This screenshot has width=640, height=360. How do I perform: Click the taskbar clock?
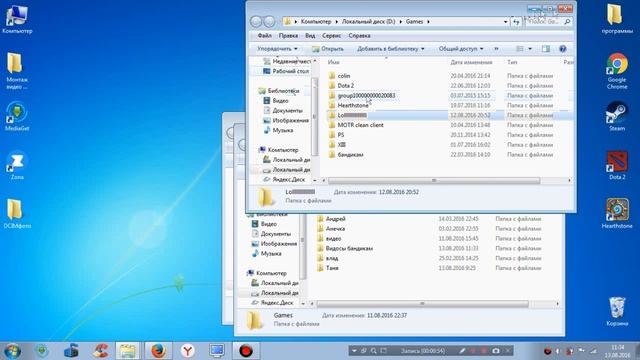618,351
